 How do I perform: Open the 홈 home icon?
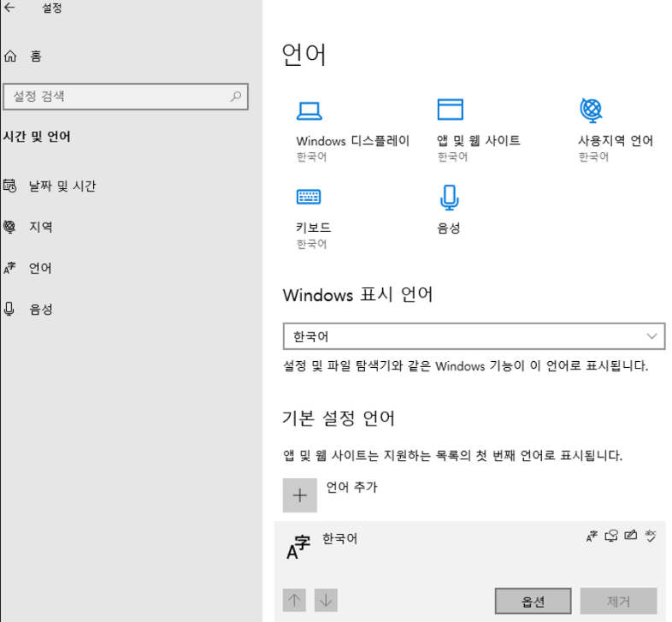(10, 56)
